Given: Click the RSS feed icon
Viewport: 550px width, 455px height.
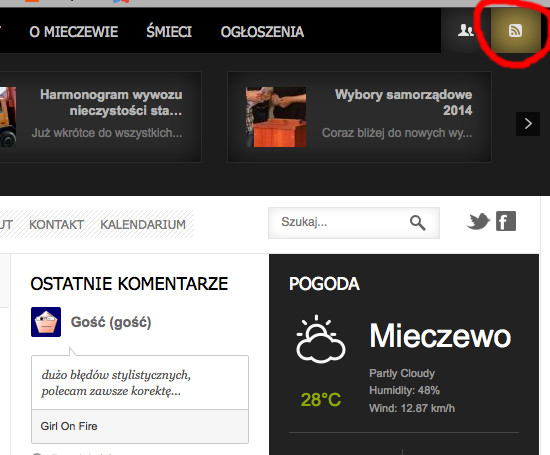Looking at the screenshot, I should point(515,31).
